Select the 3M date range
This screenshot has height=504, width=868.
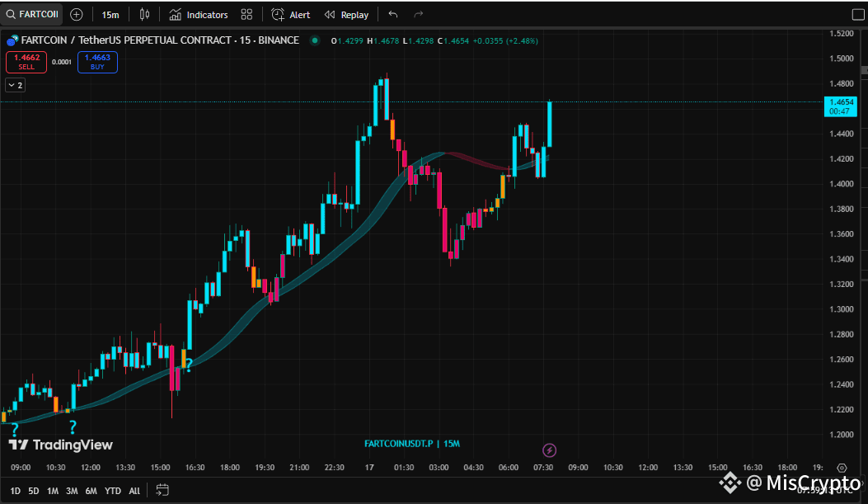click(x=72, y=491)
